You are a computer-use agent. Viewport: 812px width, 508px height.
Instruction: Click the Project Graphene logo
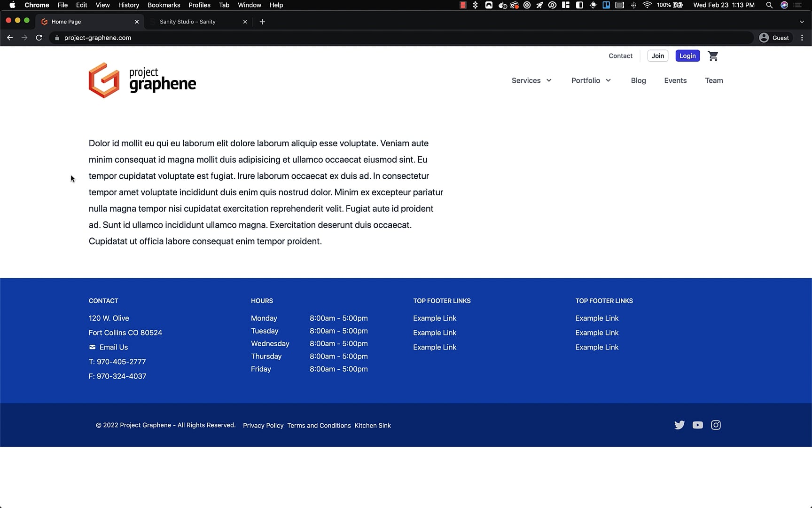[142, 80]
